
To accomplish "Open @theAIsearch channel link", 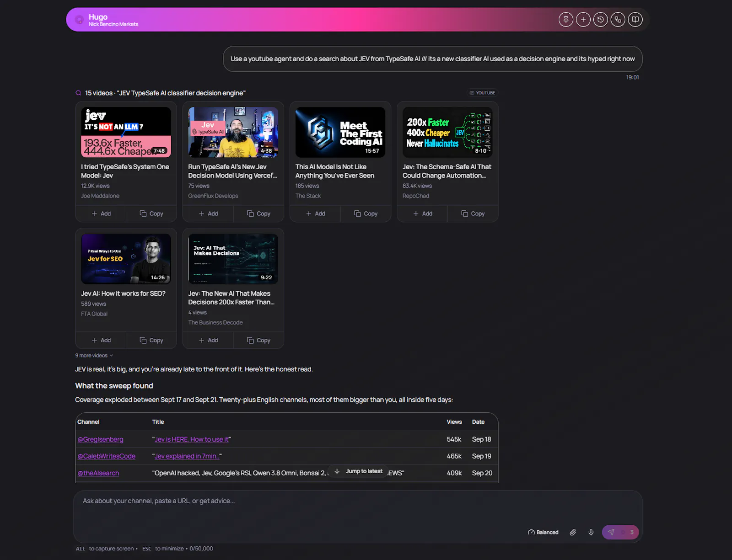I will tap(98, 473).
